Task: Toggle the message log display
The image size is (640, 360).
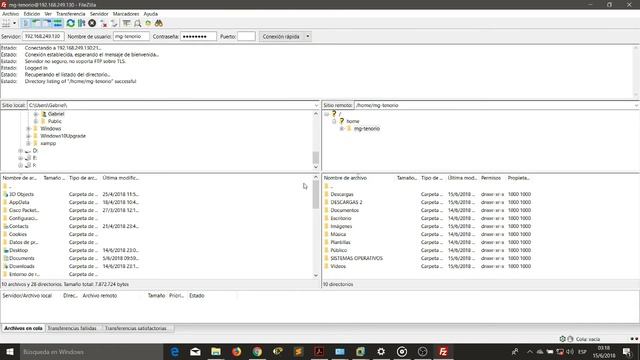Action: click(26, 23)
